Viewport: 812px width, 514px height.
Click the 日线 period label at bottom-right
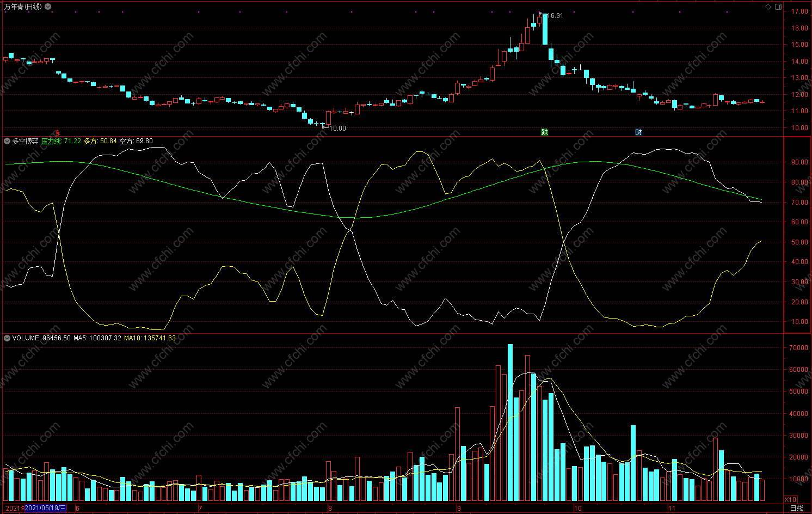(x=796, y=508)
